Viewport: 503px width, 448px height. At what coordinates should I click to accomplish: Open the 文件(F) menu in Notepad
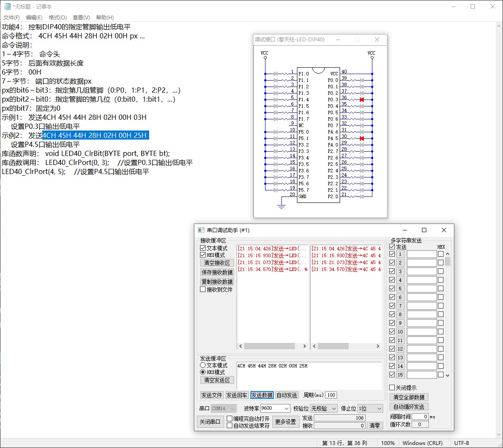click(x=12, y=17)
